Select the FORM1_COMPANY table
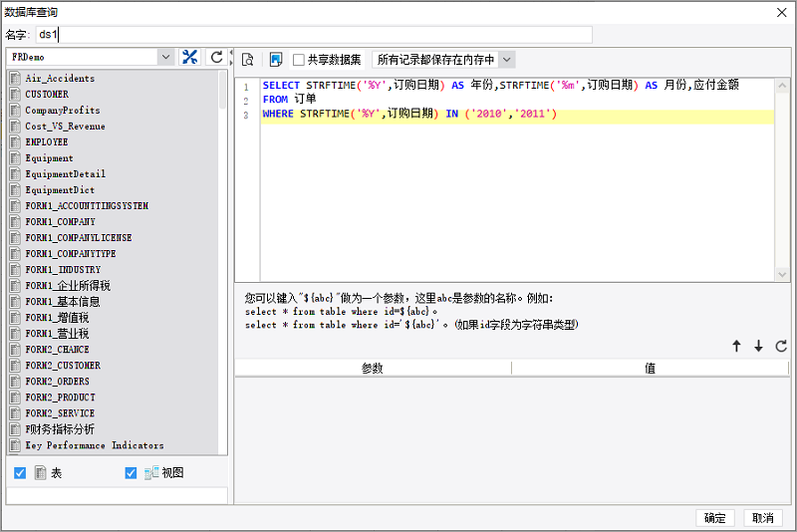 click(61, 221)
